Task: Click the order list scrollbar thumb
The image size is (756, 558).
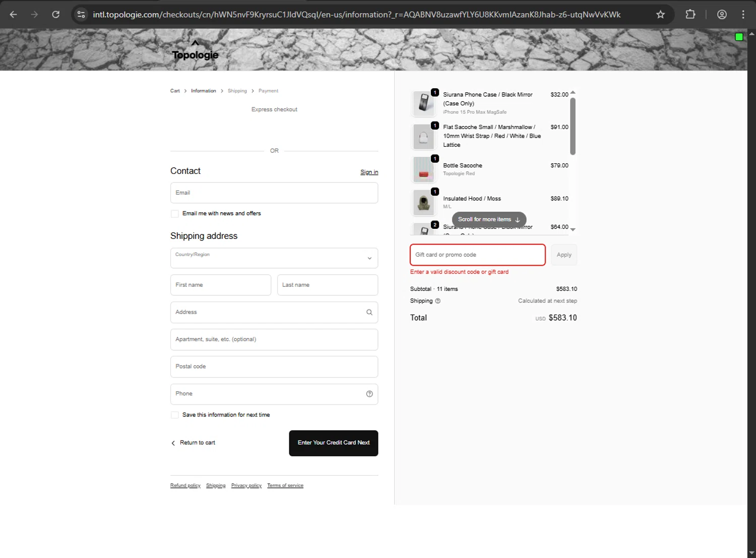Action: click(573, 126)
